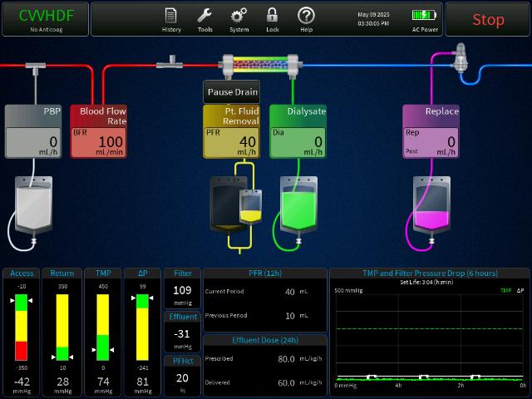
Task: Open System gear settings
Action: coord(239,18)
